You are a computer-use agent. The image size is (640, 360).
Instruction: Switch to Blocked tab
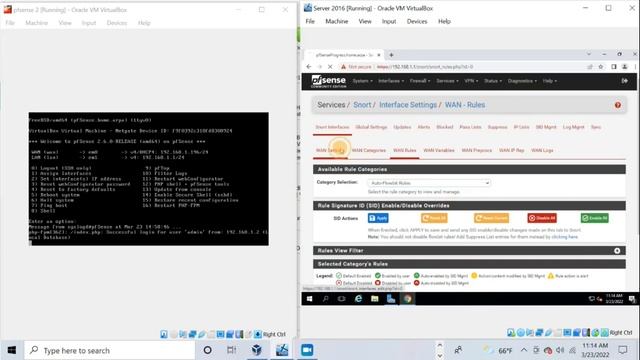click(444, 127)
